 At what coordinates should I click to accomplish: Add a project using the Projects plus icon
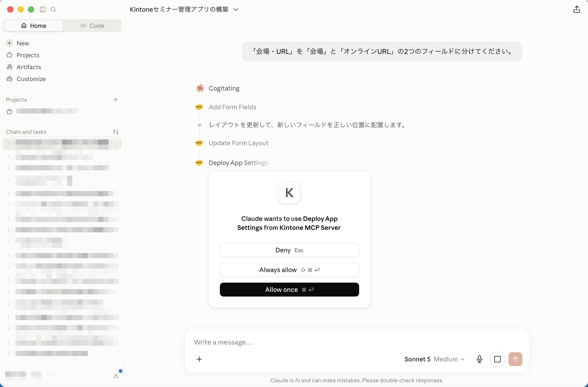116,100
